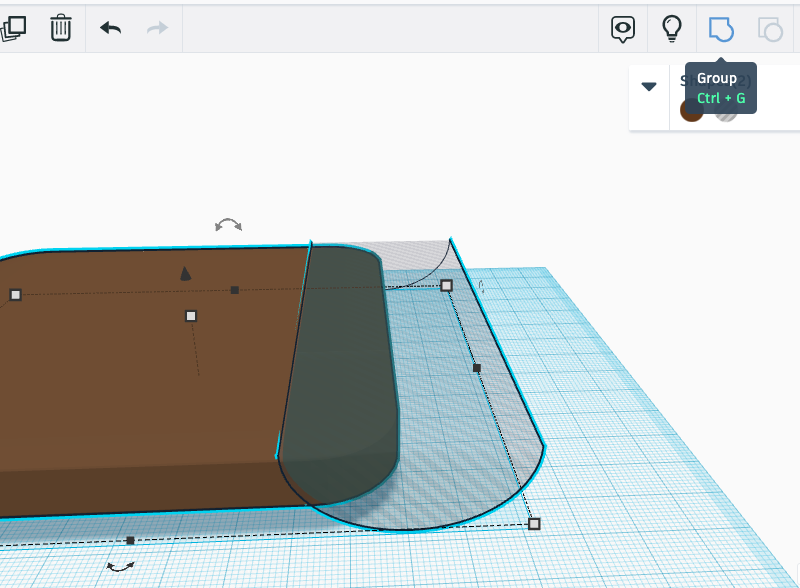Click the Ungroup icon
Screen dimensions: 800x588
(770, 29)
